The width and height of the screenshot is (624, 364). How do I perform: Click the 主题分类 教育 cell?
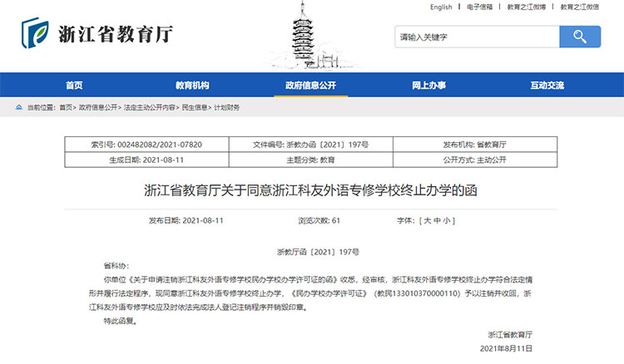pyautogui.click(x=311, y=160)
